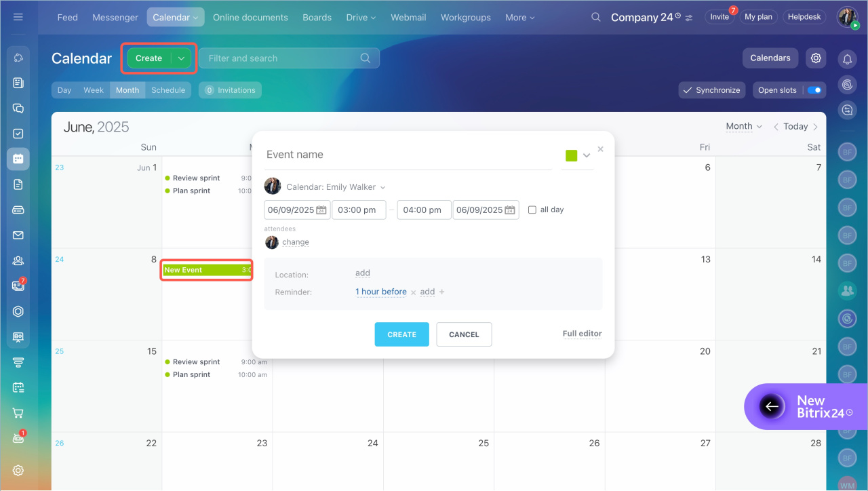The image size is (868, 491).
Task: Open Messenger from top menu
Action: [115, 18]
